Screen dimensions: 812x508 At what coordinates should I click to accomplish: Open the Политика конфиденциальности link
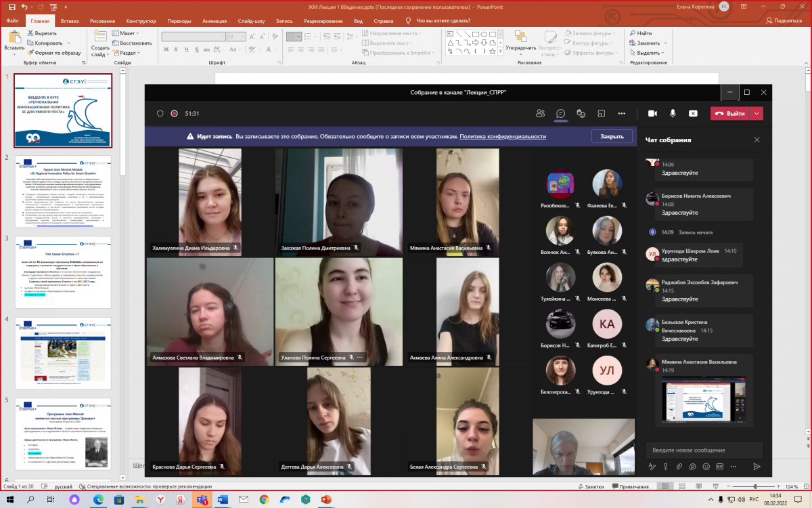[503, 136]
